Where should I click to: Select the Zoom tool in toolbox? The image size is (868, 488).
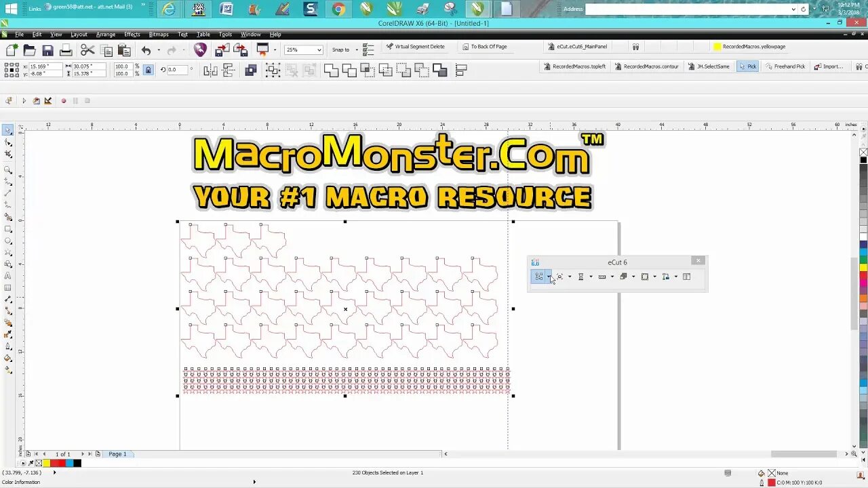click(x=8, y=169)
